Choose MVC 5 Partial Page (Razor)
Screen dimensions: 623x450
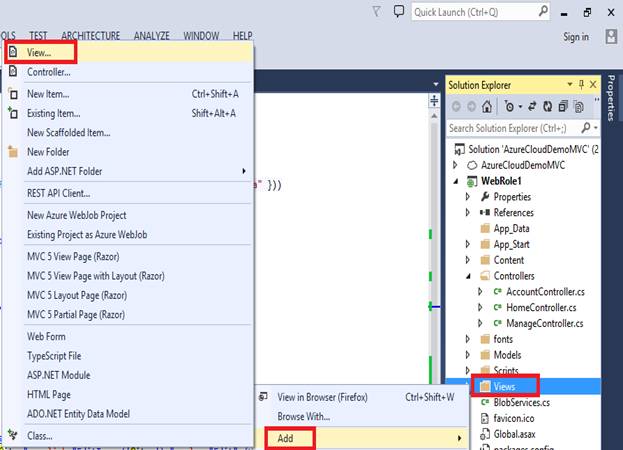[128, 315]
